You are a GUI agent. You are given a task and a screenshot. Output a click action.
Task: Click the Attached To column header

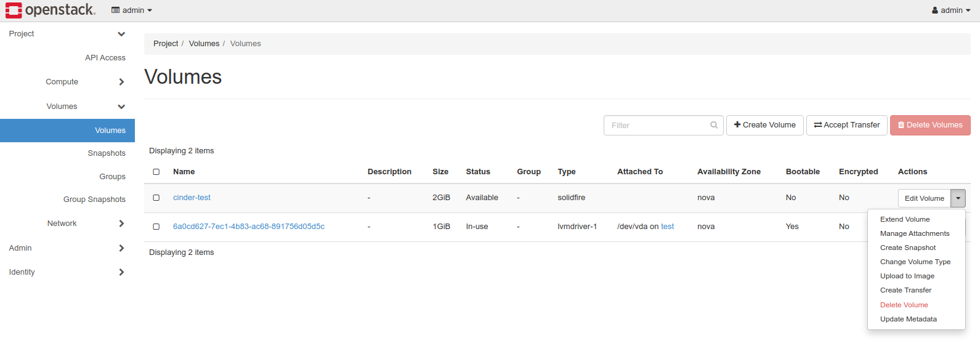click(640, 172)
